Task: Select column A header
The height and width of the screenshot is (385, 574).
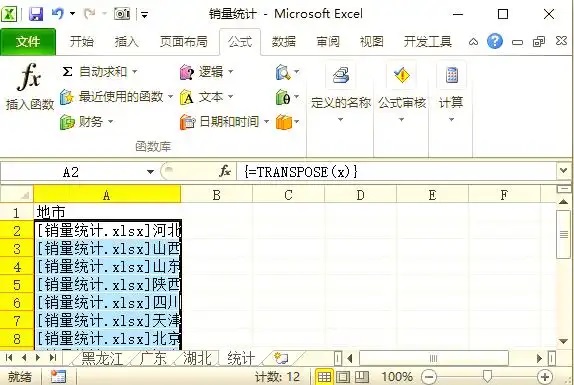Action: pos(107,194)
